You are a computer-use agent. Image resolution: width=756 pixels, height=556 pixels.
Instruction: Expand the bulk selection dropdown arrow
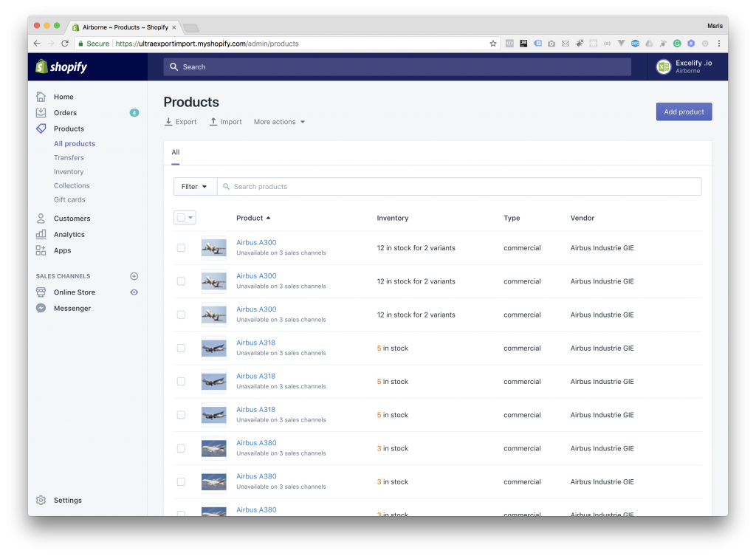coord(193,217)
